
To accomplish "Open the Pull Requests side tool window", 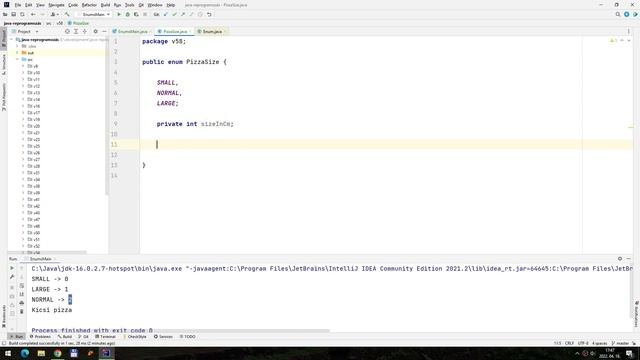I will click(4, 97).
